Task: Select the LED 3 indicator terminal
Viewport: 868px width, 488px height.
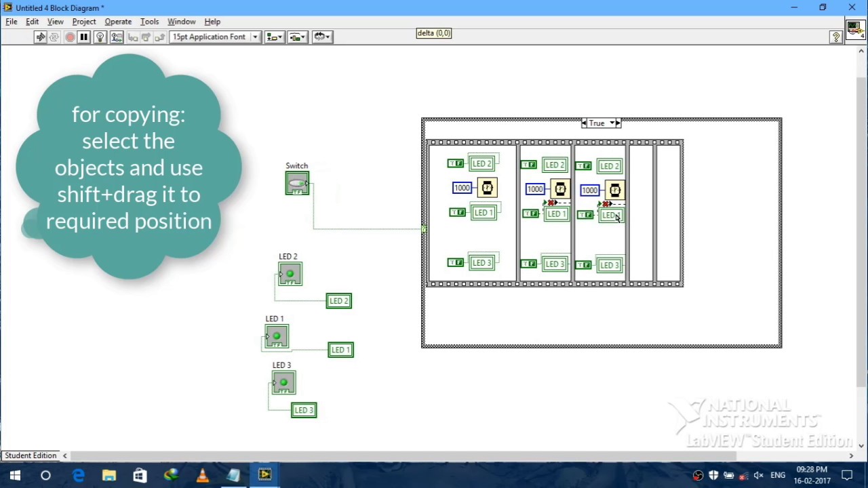Action: point(283,383)
